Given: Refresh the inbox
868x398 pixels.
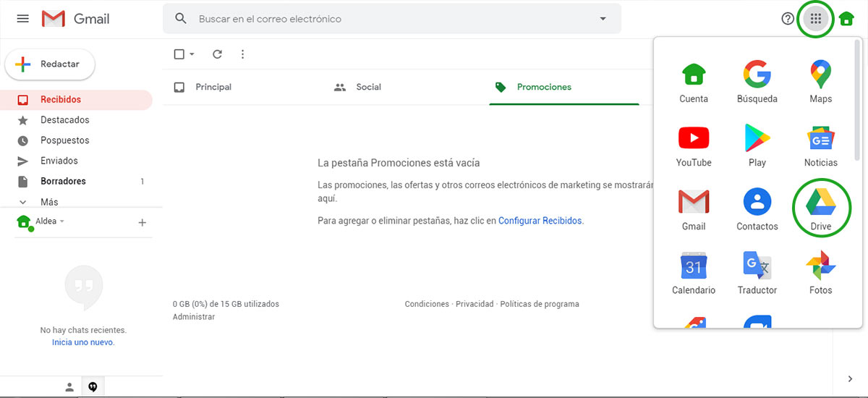Looking at the screenshot, I should click(217, 54).
